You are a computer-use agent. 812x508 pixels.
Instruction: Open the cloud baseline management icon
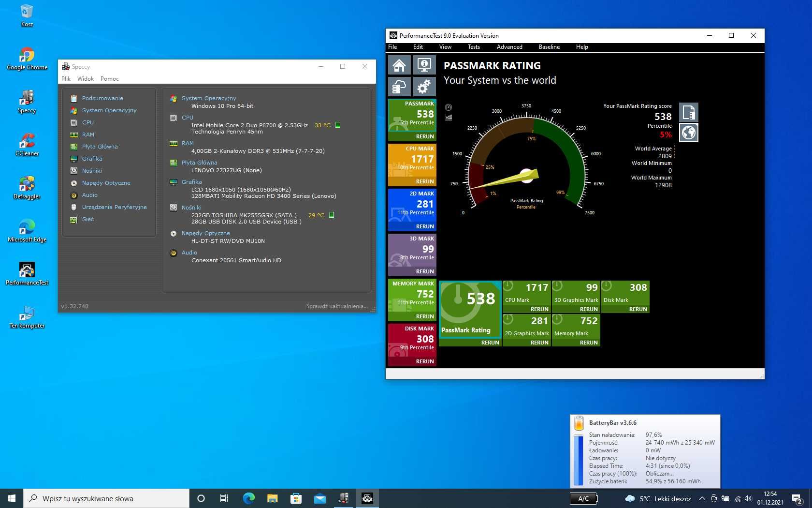tap(399, 87)
